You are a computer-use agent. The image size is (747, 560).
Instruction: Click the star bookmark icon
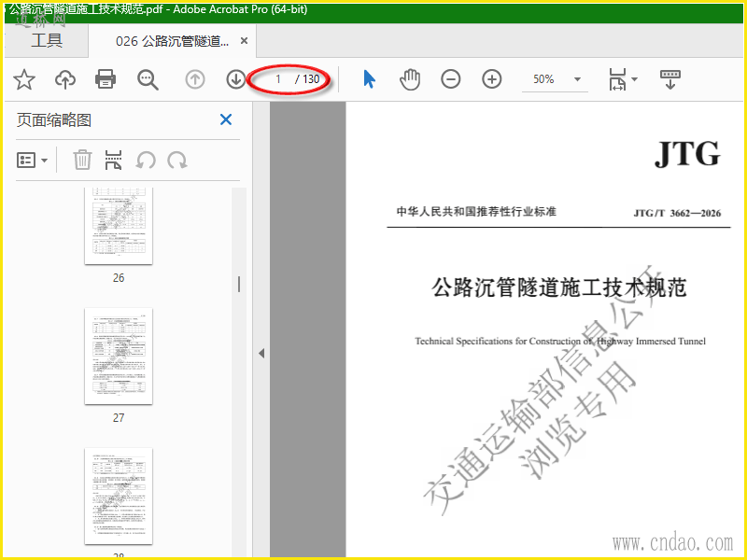tap(24, 79)
